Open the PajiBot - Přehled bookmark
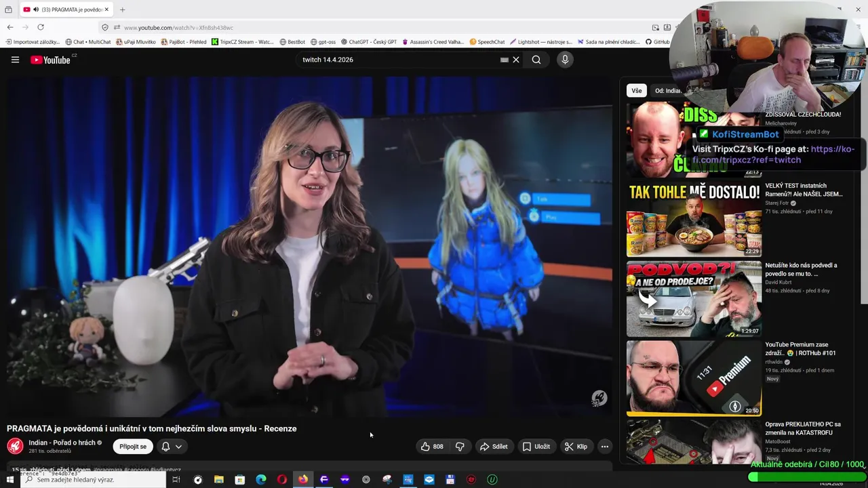The width and height of the screenshot is (868, 488). [184, 42]
